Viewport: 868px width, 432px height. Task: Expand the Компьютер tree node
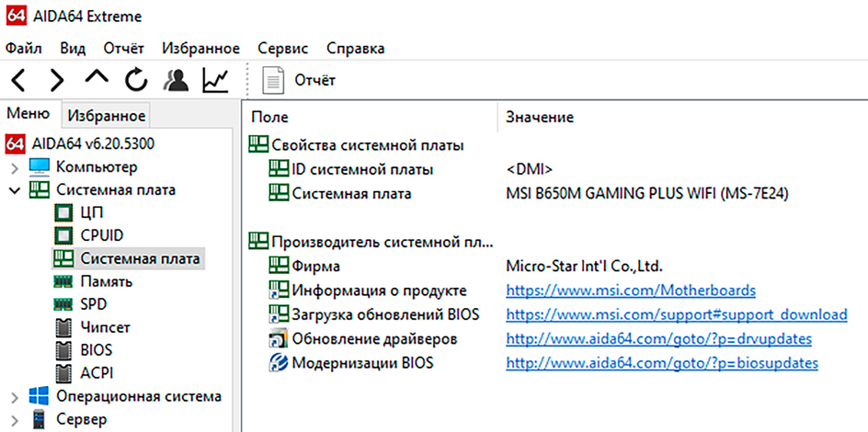click(15, 167)
